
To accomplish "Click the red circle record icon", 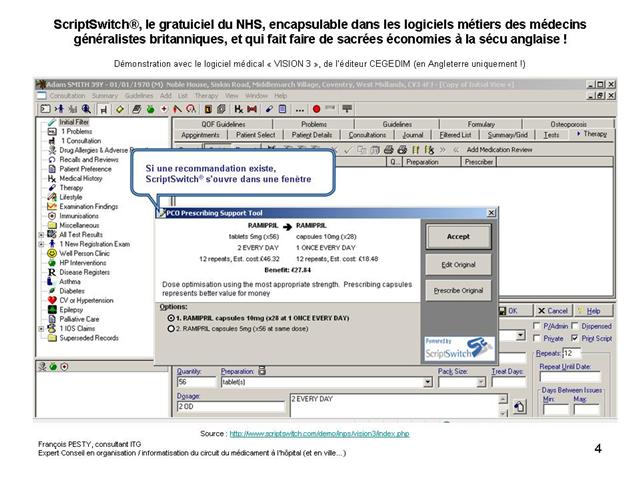I will 316,109.
